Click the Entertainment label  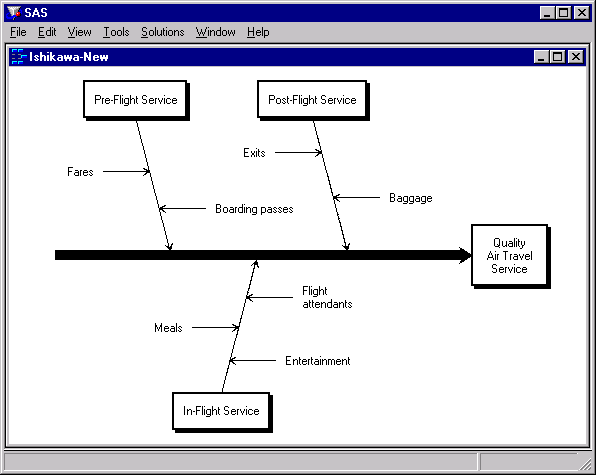click(x=318, y=361)
